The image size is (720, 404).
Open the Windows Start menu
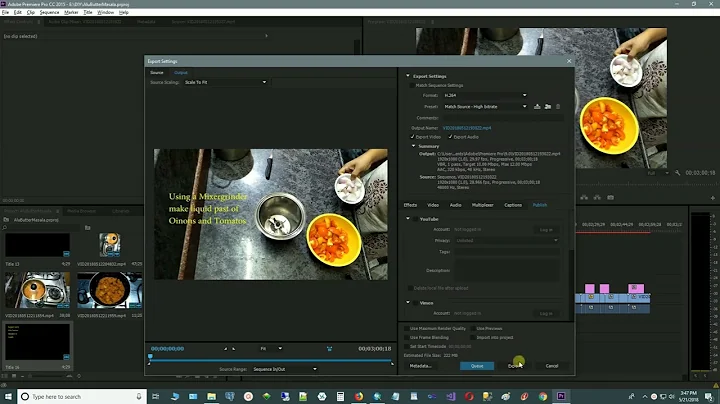click(x=8, y=396)
